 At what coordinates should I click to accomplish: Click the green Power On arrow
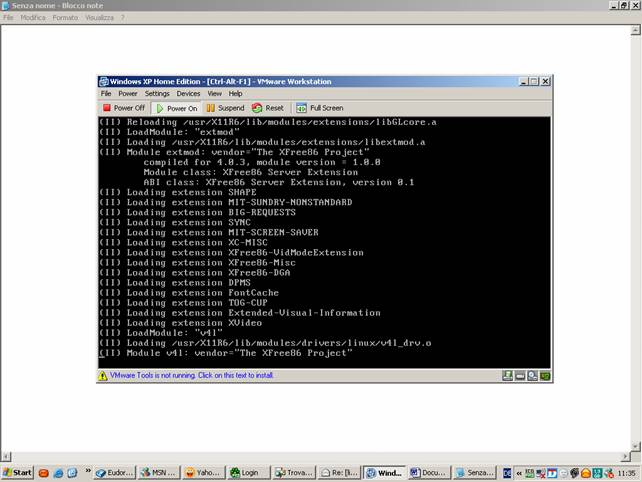tap(160, 109)
